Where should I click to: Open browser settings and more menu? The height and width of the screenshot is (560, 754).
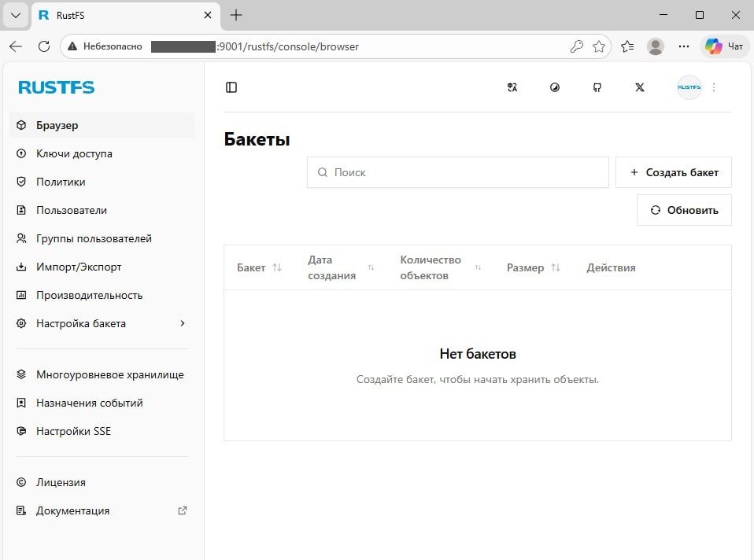(x=684, y=46)
